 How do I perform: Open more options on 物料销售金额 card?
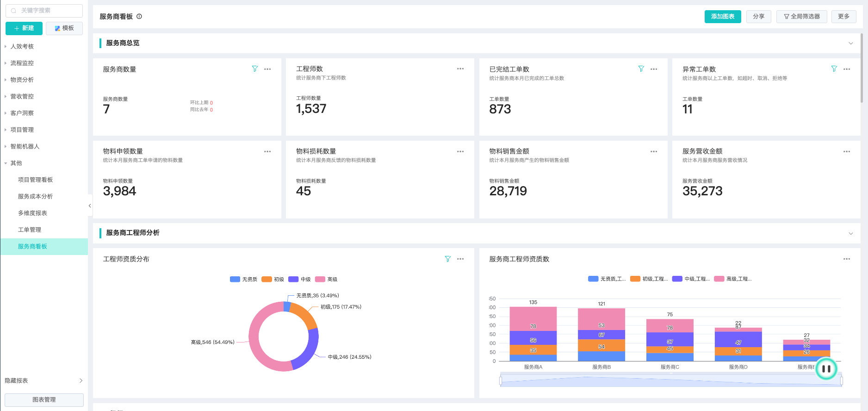[654, 151]
